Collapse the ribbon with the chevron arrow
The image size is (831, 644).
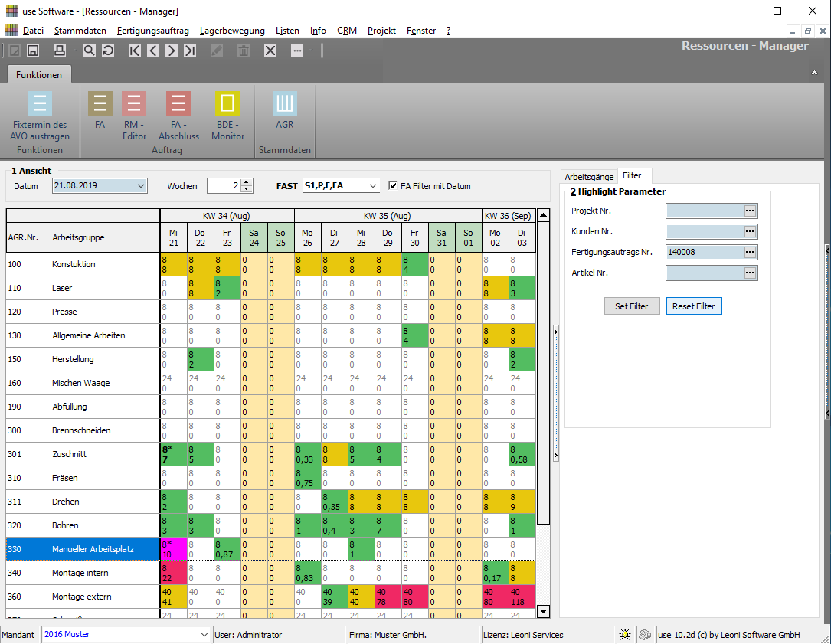815,74
